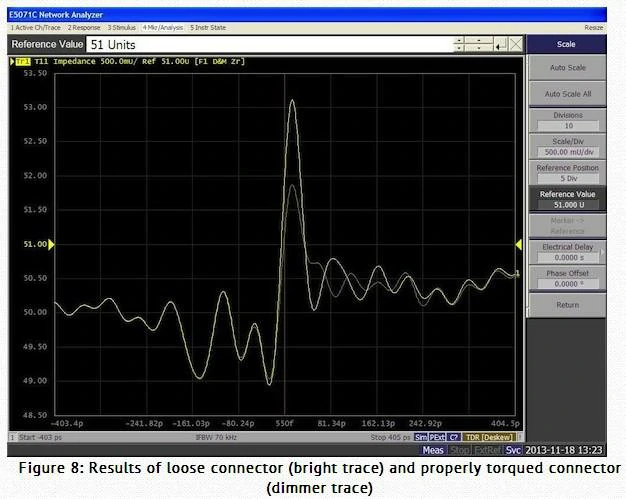The width and height of the screenshot is (626, 499).
Task: Click the Divisions softkey
Action: [568, 120]
